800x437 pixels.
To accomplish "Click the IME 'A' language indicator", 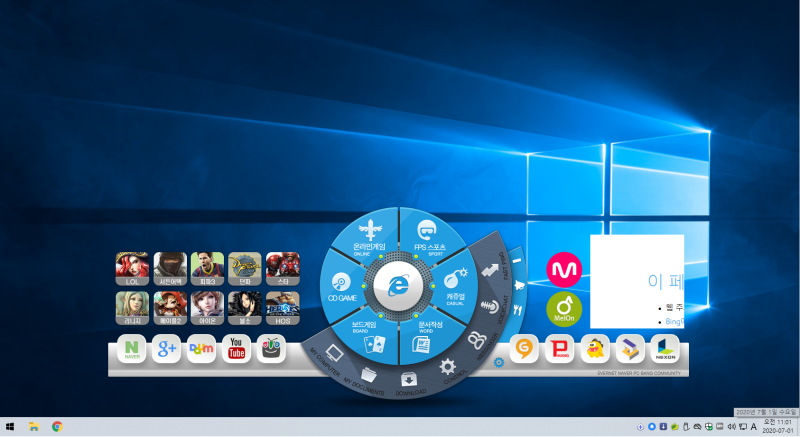I will pos(753,426).
